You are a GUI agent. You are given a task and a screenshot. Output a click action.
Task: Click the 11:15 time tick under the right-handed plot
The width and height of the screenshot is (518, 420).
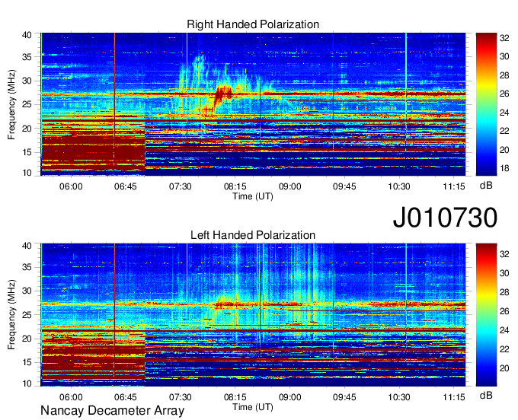(x=454, y=186)
